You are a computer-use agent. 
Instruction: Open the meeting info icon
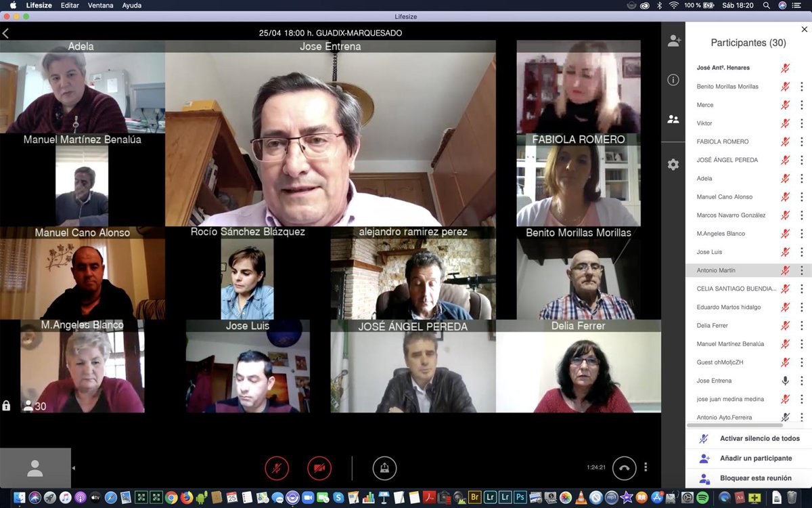point(673,80)
